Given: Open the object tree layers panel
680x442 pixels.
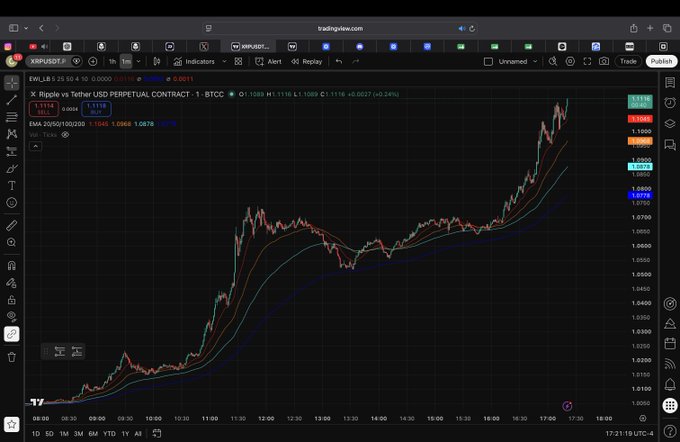Looking at the screenshot, I should pos(670,124).
